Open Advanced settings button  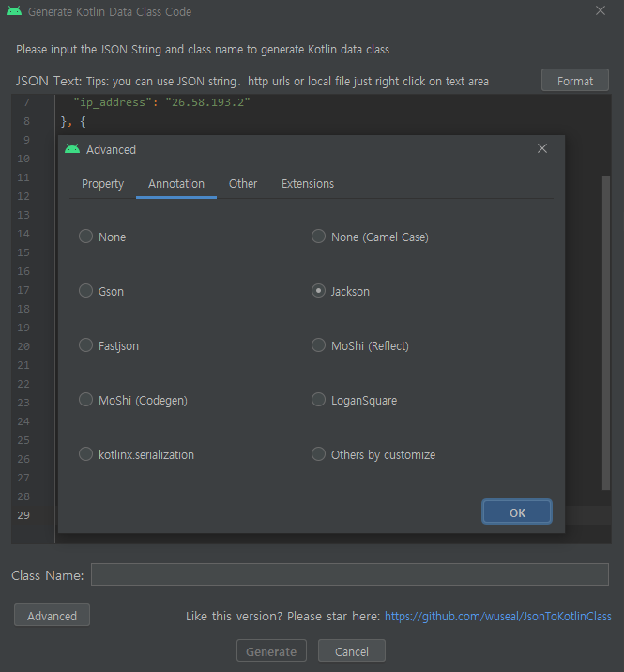[x=52, y=616]
